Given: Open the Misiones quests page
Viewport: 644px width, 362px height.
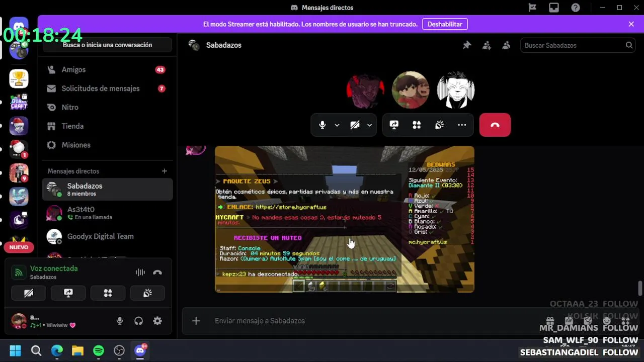Looking at the screenshot, I should click(x=107, y=145).
